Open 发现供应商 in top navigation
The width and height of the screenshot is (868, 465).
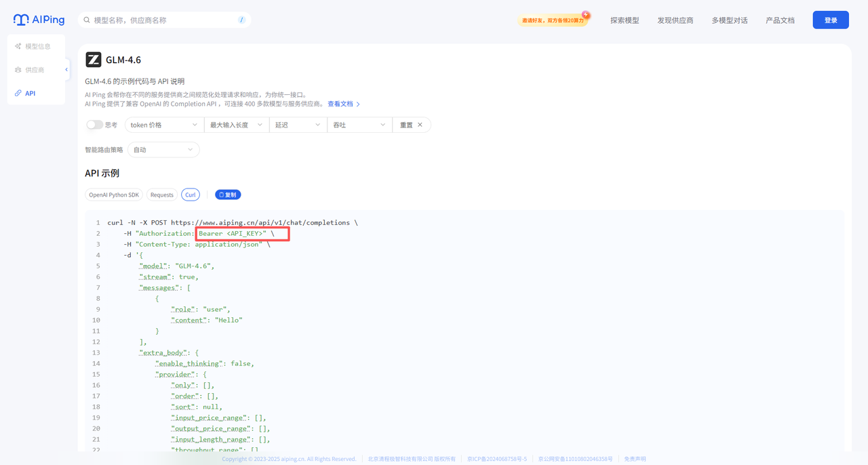coord(675,20)
